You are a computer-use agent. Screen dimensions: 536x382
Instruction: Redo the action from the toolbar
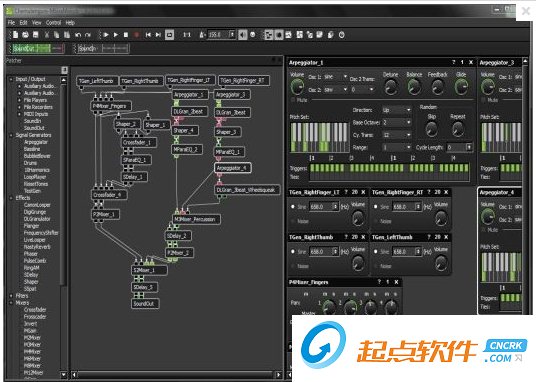click(x=88, y=35)
